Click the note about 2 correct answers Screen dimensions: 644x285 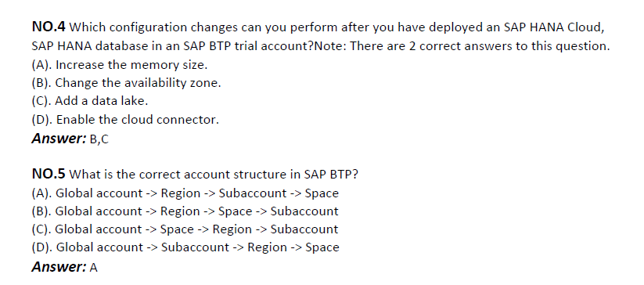pyautogui.click(x=462, y=46)
